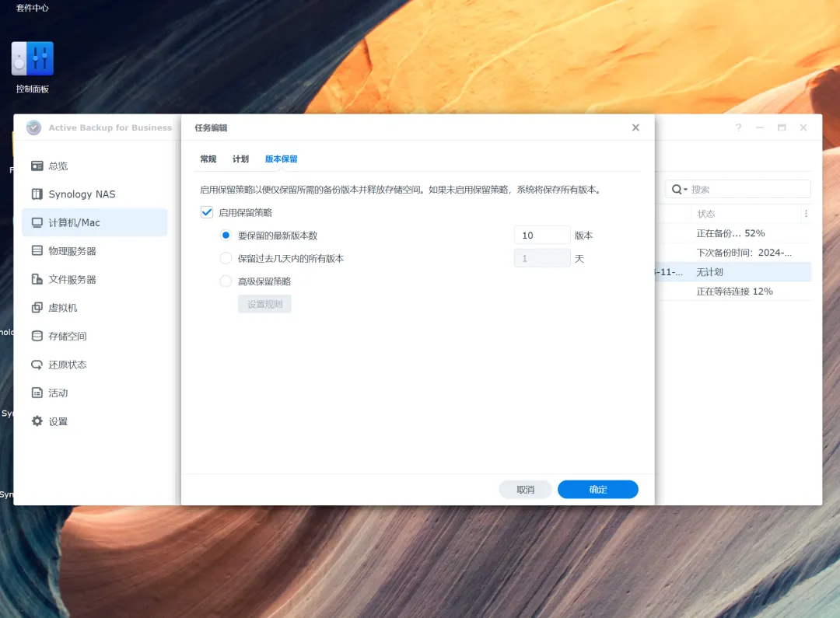
Task: Open 虚拟机 sidebar icon
Action: pyautogui.click(x=37, y=307)
